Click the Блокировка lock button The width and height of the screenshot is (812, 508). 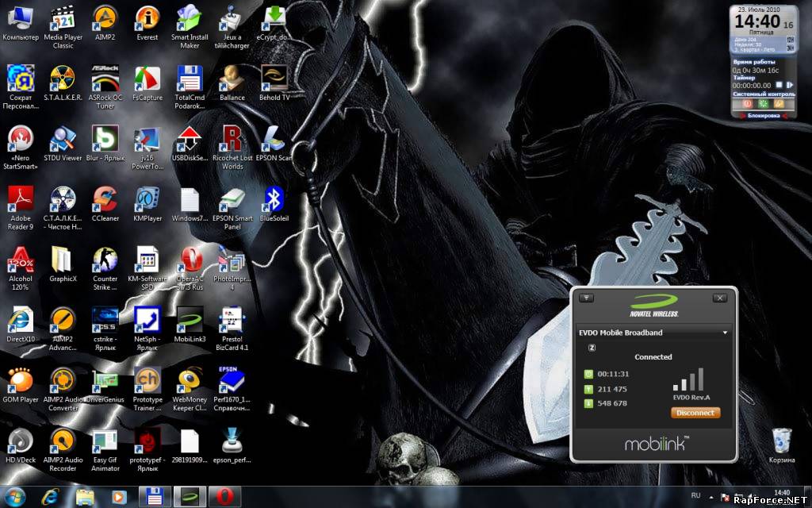(x=764, y=116)
